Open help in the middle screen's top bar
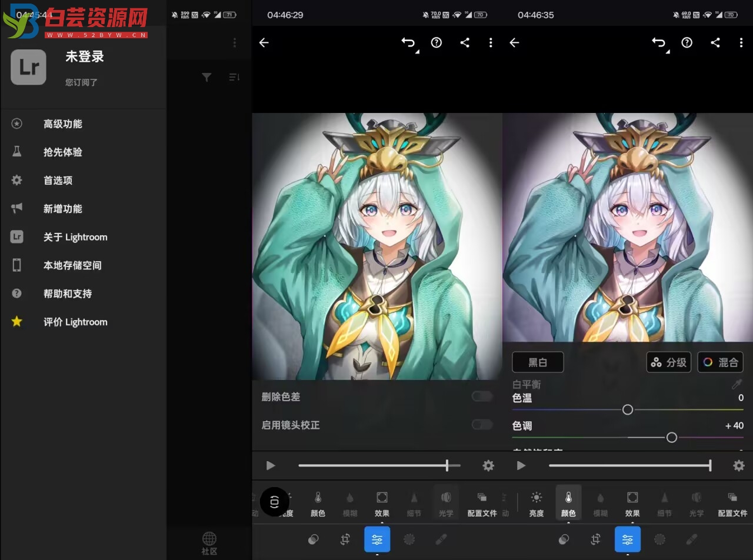The height and width of the screenshot is (560, 753). (437, 42)
